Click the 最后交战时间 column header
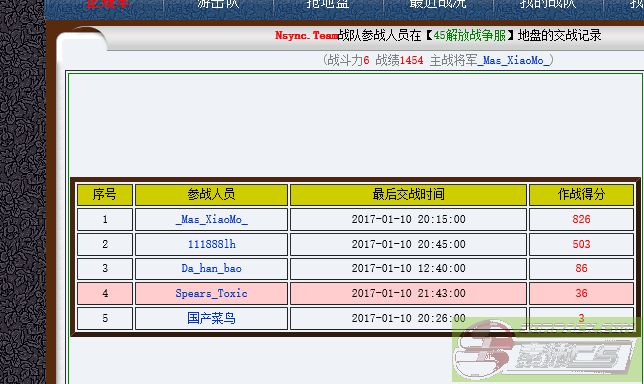Viewport: 644px width, 384px height. click(408, 194)
